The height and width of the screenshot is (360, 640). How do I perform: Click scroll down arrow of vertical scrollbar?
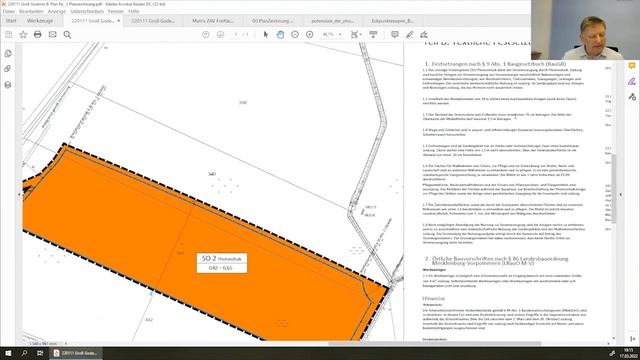click(614, 338)
